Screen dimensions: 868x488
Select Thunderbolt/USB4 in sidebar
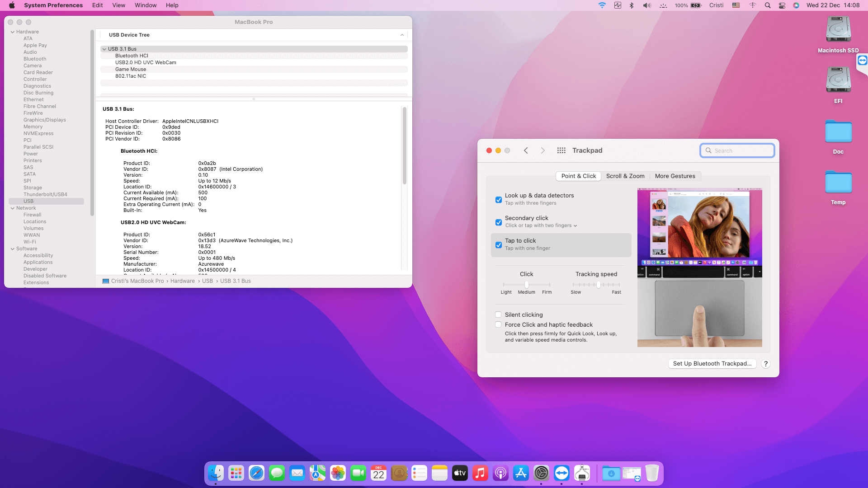pyautogui.click(x=45, y=195)
